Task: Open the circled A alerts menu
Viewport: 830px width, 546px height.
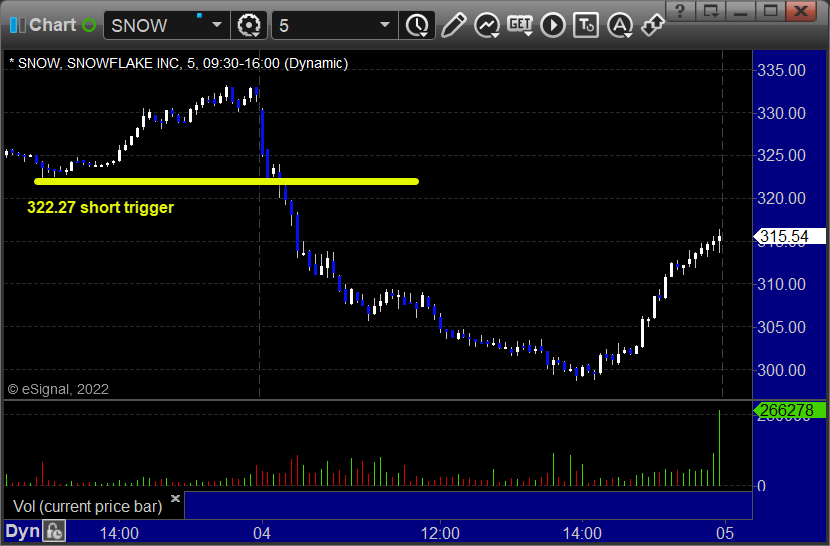Action: (619, 25)
